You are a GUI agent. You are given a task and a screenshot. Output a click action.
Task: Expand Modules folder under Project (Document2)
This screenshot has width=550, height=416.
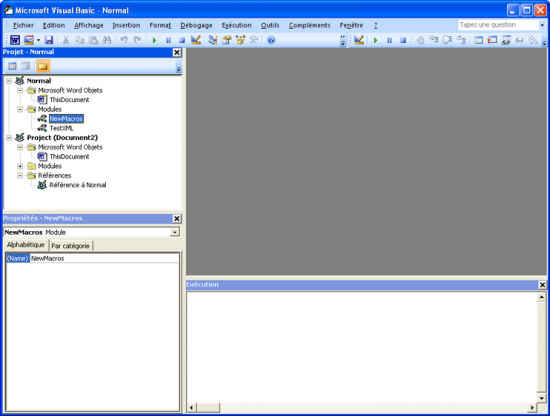(x=20, y=166)
